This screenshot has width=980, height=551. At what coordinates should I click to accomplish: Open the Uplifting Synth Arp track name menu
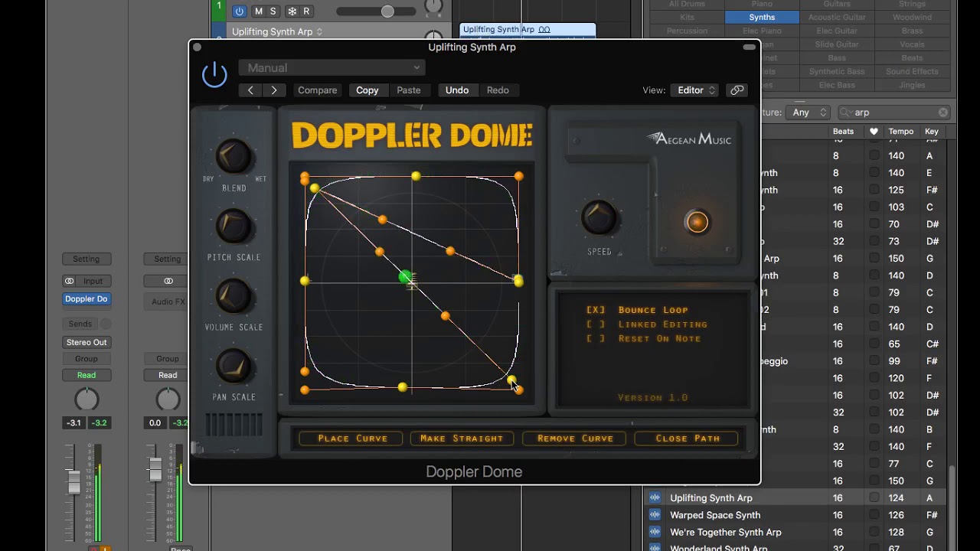[x=277, y=31]
